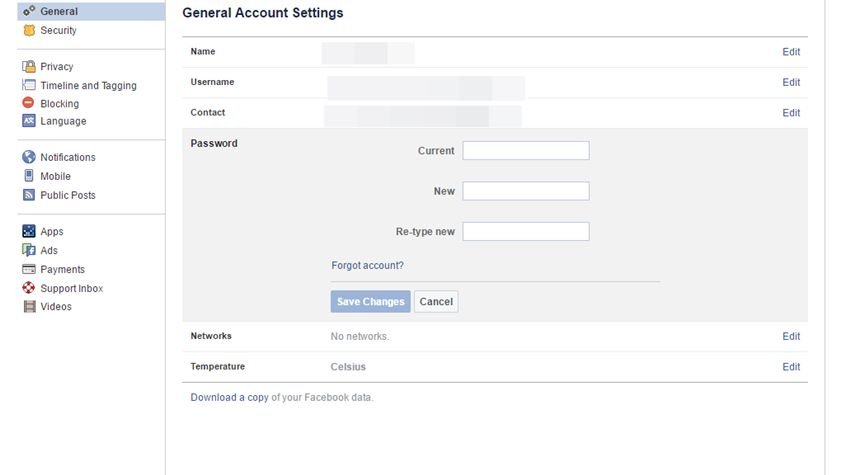Screen dimensions: 850x475
Task: Click the blurred Username value
Action: (426, 88)
